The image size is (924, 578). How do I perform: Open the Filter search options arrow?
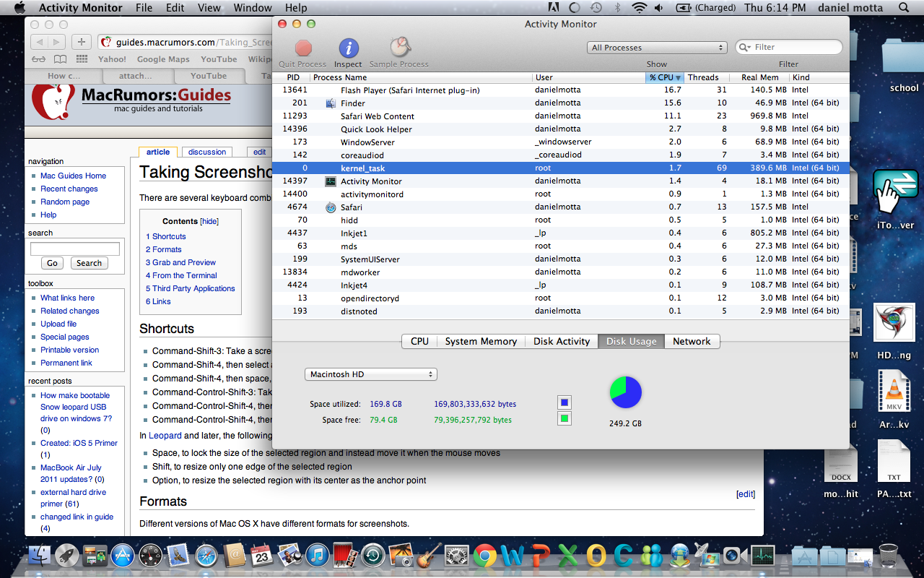click(746, 47)
